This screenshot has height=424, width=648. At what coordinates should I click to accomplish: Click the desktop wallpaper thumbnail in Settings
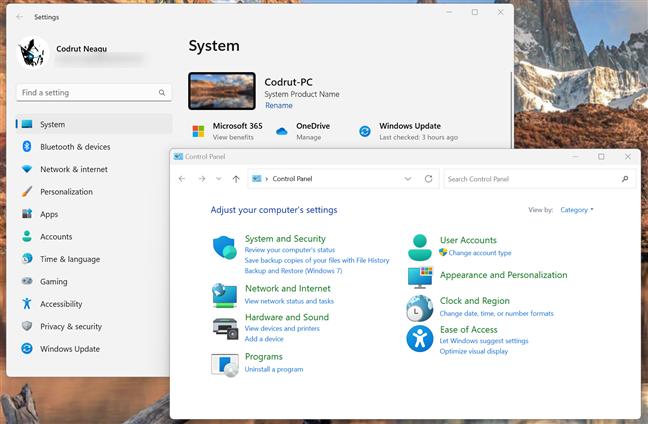click(222, 91)
